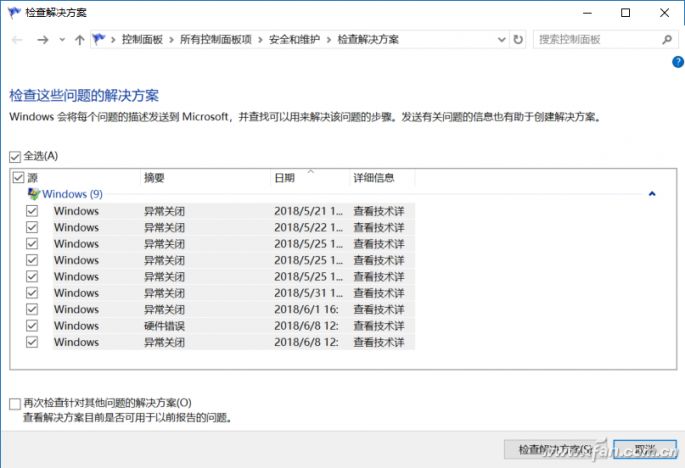Toggle the header checkbox beside 源
The image size is (685, 468).
(18, 177)
